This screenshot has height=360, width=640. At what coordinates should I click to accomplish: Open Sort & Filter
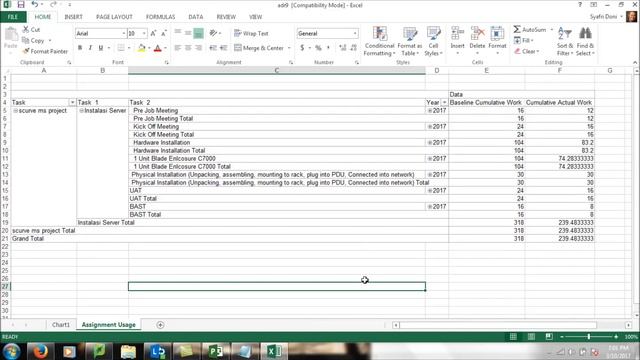click(565, 41)
